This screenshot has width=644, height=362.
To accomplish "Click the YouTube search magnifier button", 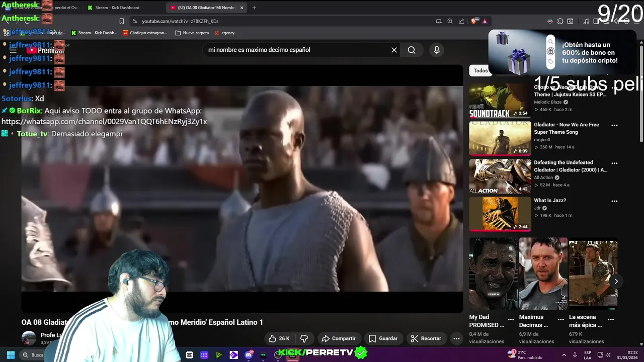I will click(x=412, y=50).
